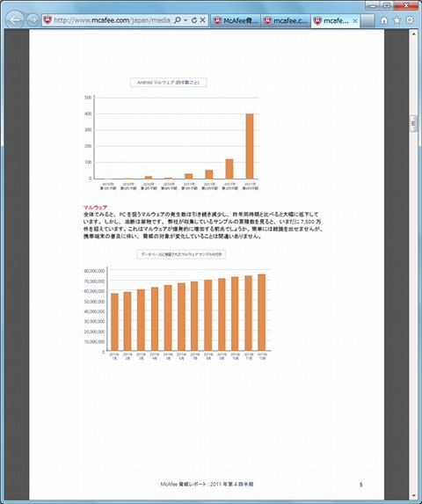Close the active mcafe... tab

[355, 21]
